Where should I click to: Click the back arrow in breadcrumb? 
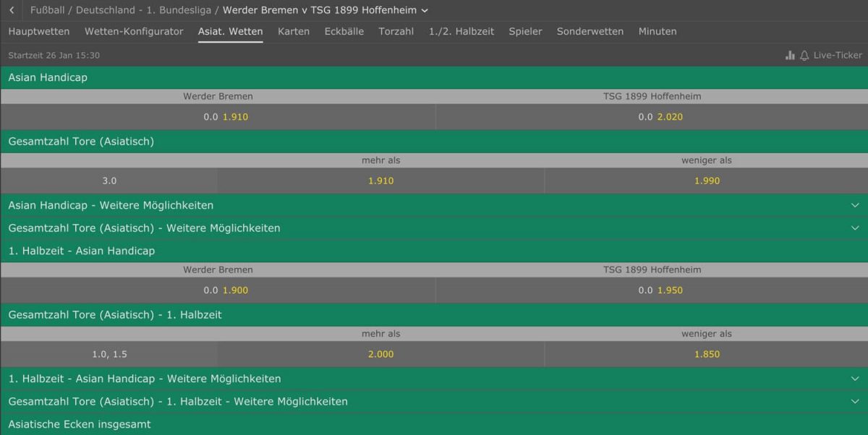pyautogui.click(x=12, y=10)
